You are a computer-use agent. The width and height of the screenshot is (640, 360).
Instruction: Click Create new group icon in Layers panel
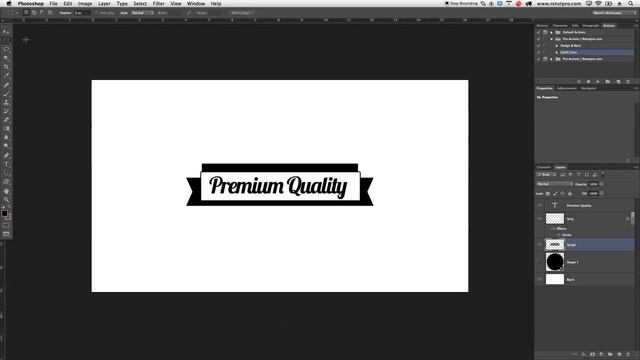tap(610, 354)
